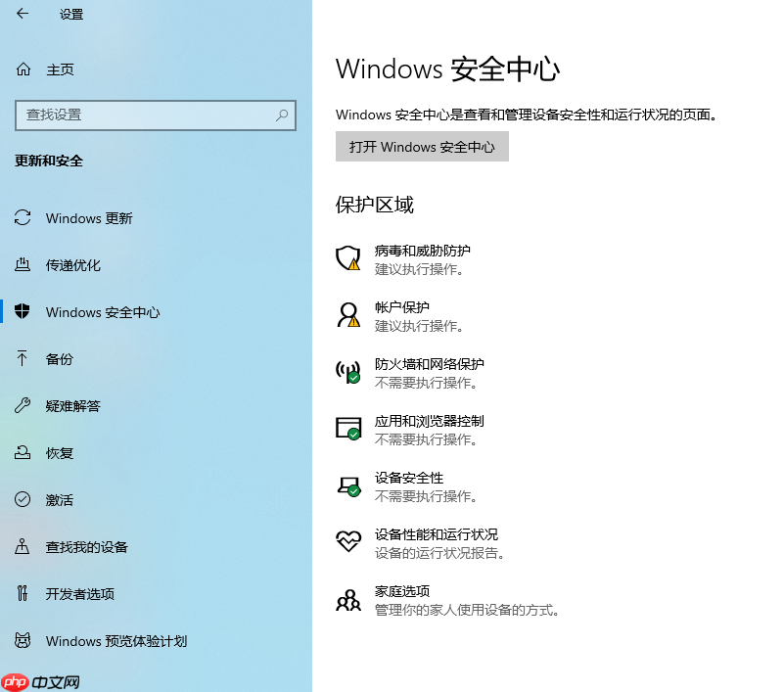
Task: Click the shield icon for Windows 安全中心
Action: [22, 311]
